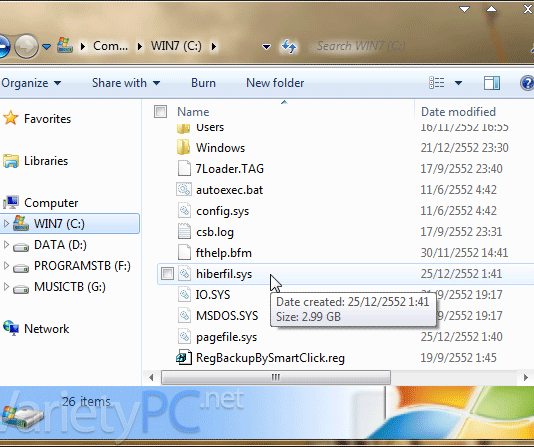Go back with the blue Back arrow
Image resolution: width=534 pixels, height=447 pixels.
point(3,46)
